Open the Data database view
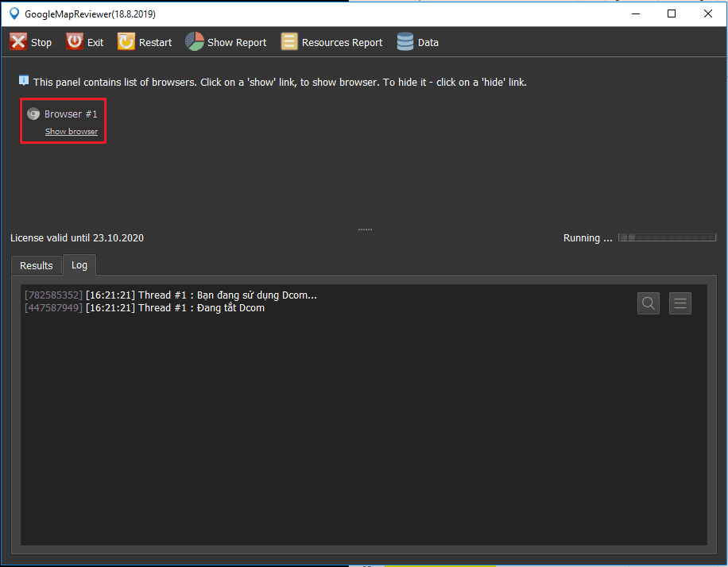Screen dimensions: 728x567 (x=405, y=42)
